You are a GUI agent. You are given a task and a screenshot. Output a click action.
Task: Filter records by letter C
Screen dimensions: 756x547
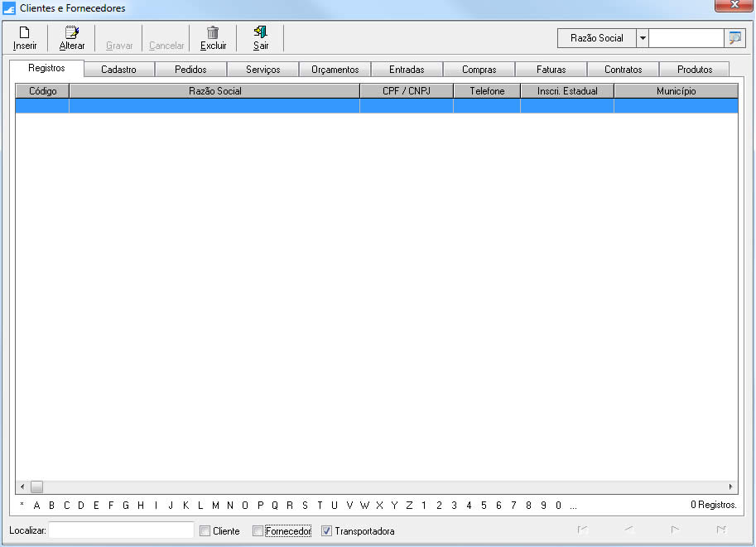[66, 506]
